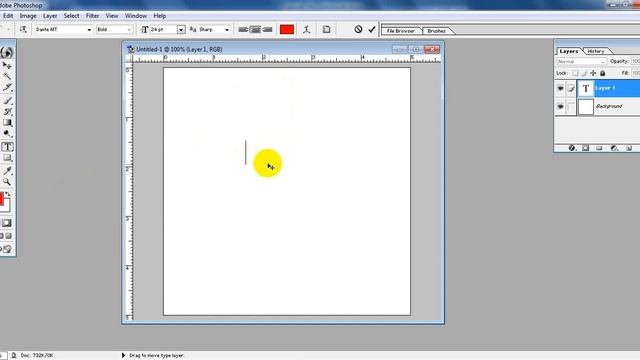The width and height of the screenshot is (640, 360).
Task: Open the Window menu
Action: pyautogui.click(x=136, y=16)
